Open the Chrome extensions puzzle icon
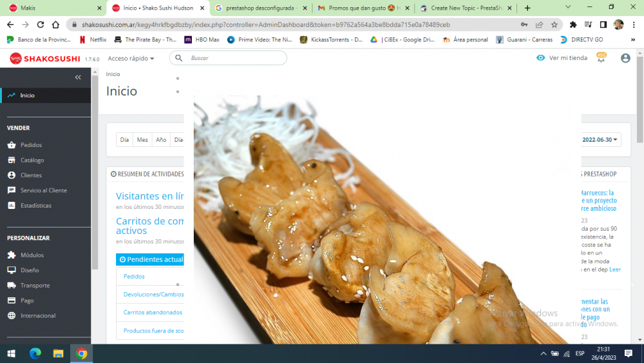The height and width of the screenshot is (363, 644). pos(573,25)
